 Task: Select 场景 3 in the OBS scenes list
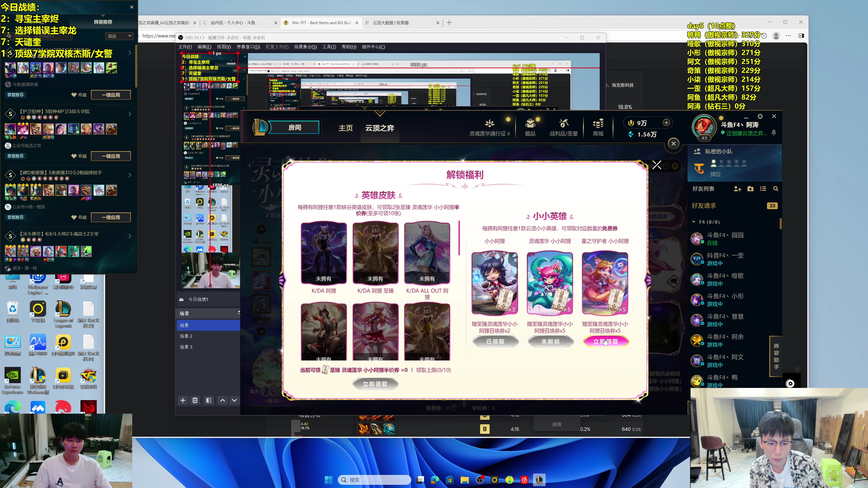(x=208, y=347)
